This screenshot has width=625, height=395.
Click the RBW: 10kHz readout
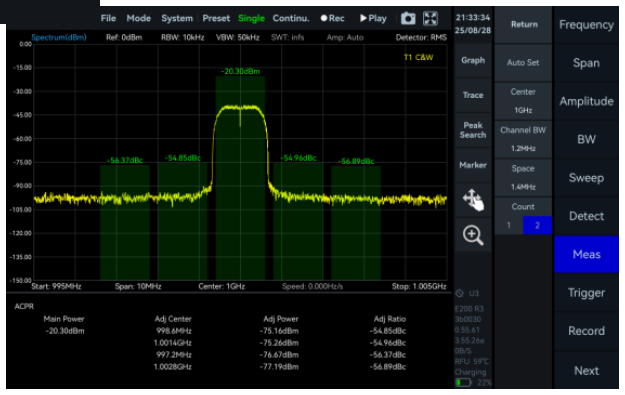tap(183, 37)
